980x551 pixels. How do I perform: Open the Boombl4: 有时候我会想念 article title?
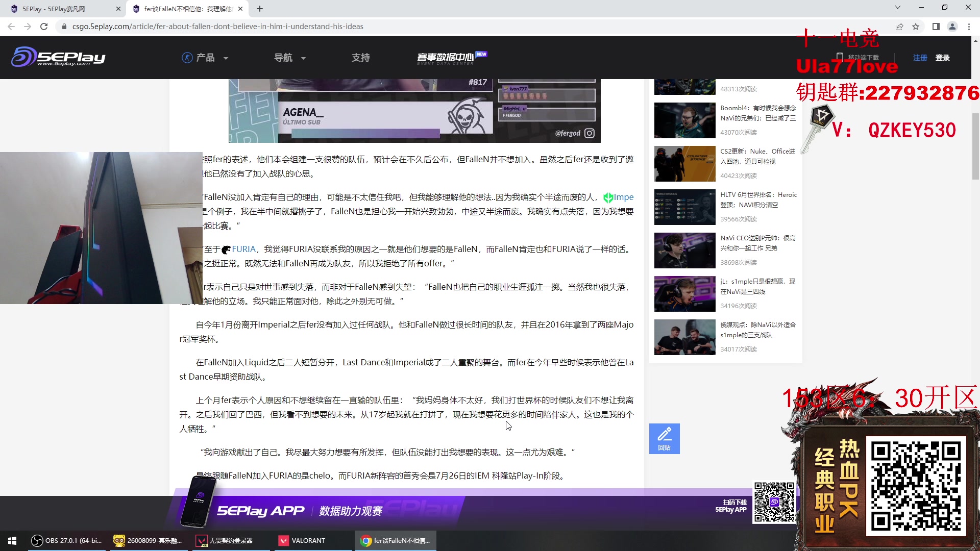click(758, 113)
